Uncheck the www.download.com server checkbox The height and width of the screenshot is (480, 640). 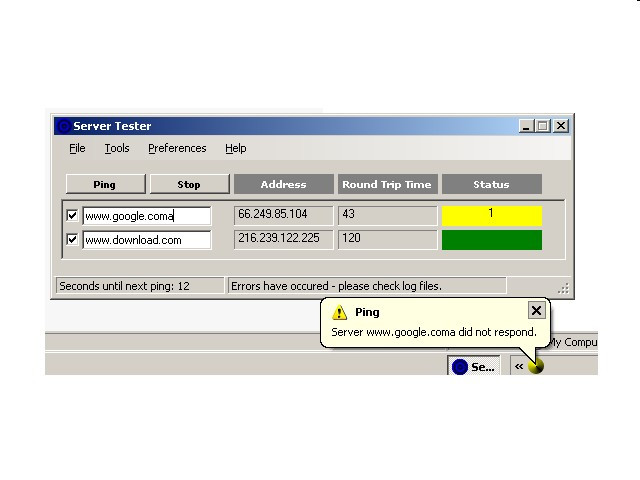click(x=72, y=240)
